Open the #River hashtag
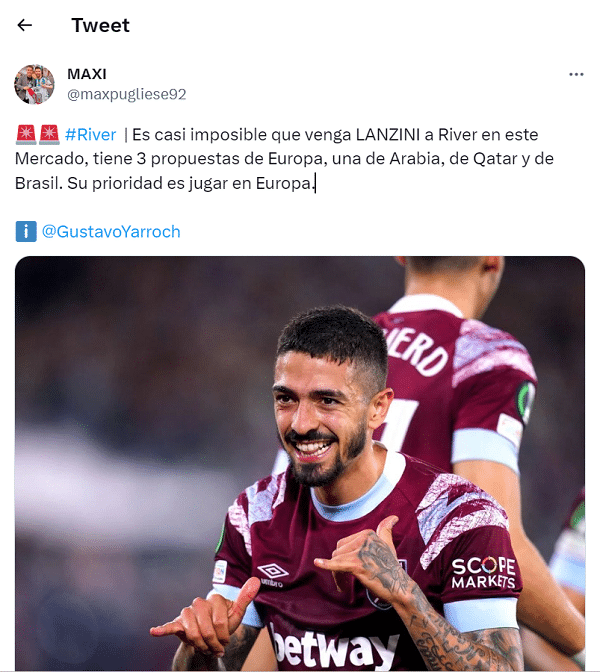 coord(90,135)
